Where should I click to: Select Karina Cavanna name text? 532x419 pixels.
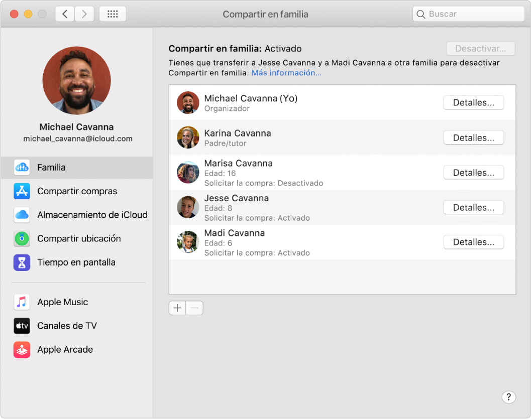pyautogui.click(x=238, y=133)
